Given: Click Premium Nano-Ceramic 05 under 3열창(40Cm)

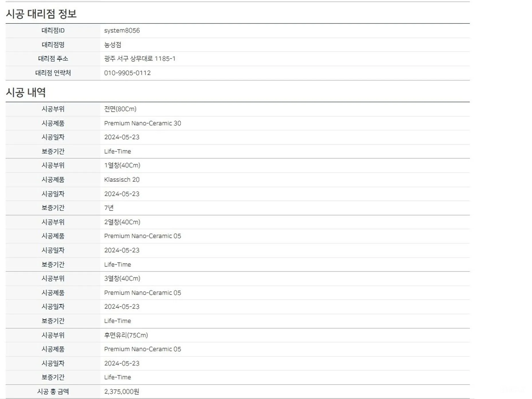Looking at the screenshot, I should [142, 293].
